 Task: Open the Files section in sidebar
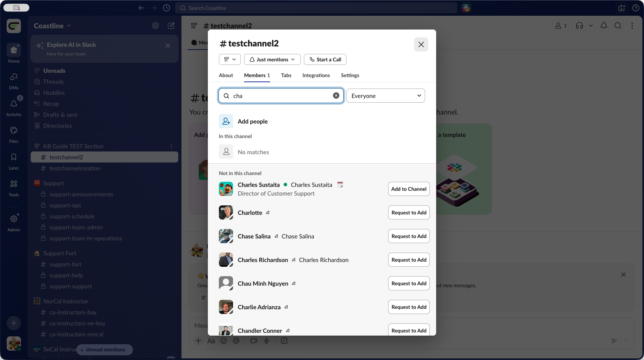[14, 133]
